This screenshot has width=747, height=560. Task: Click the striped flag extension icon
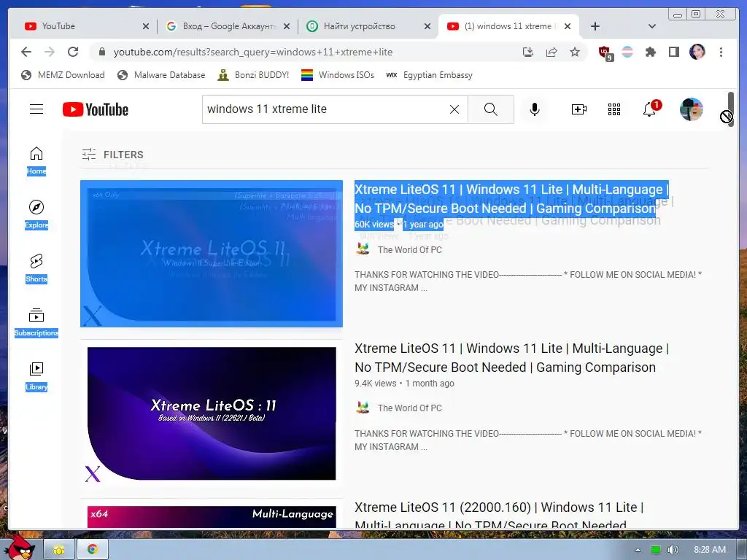click(x=627, y=52)
